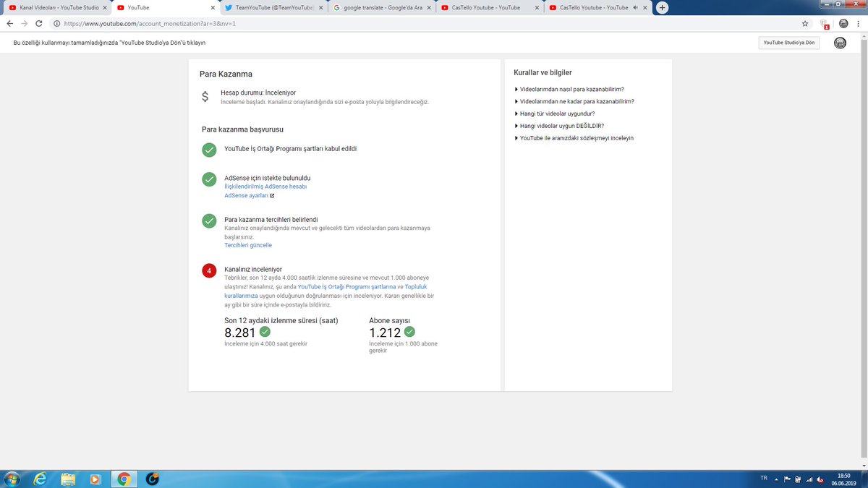Click the Tercihleri güncelle link
This screenshot has height=488, width=868.
248,246
